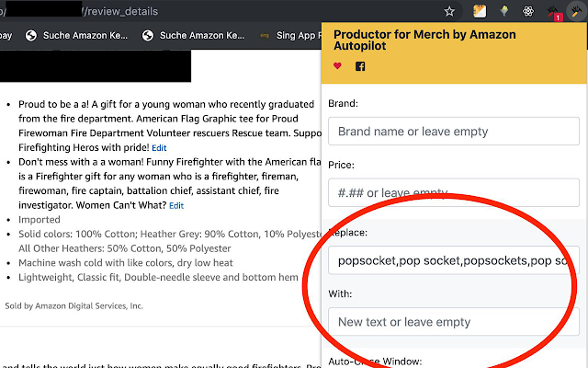Image resolution: width=588 pixels, height=368 pixels.
Task: Toggle the yellow wand Productor extension
Action: click(x=576, y=11)
